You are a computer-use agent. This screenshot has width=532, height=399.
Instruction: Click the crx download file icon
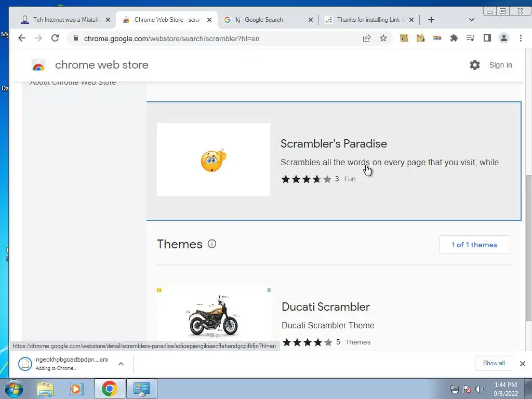pos(25,364)
